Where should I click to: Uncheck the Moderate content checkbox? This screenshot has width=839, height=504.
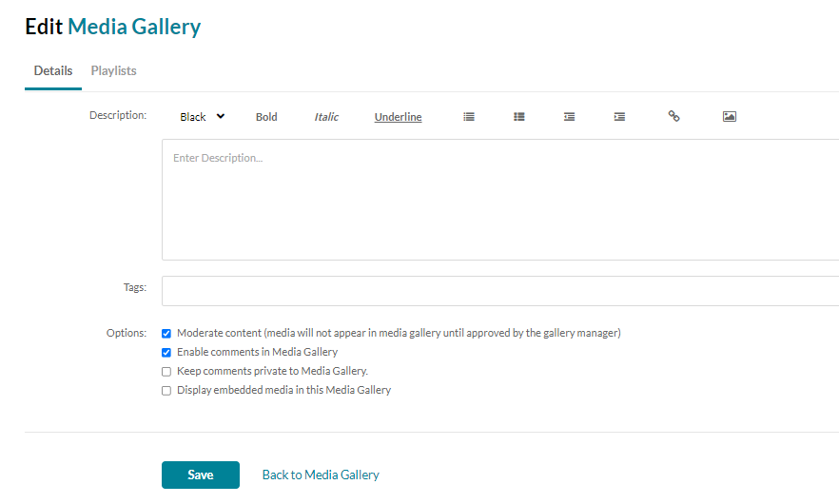pos(166,334)
